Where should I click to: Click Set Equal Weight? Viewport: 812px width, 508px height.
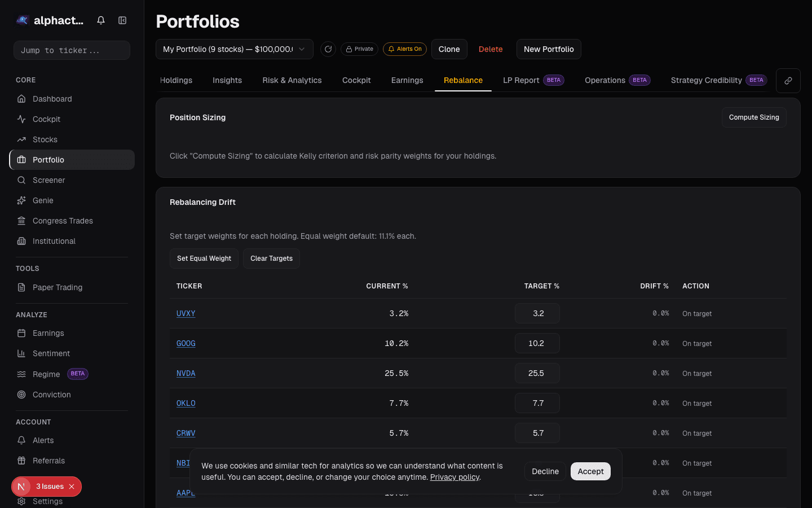pos(204,259)
